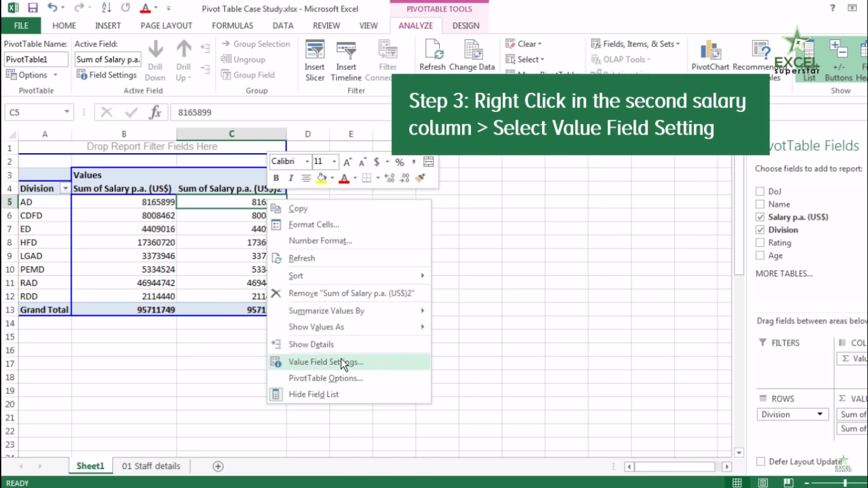
Task: Open Change Data Source in ribbon
Action: (x=472, y=56)
